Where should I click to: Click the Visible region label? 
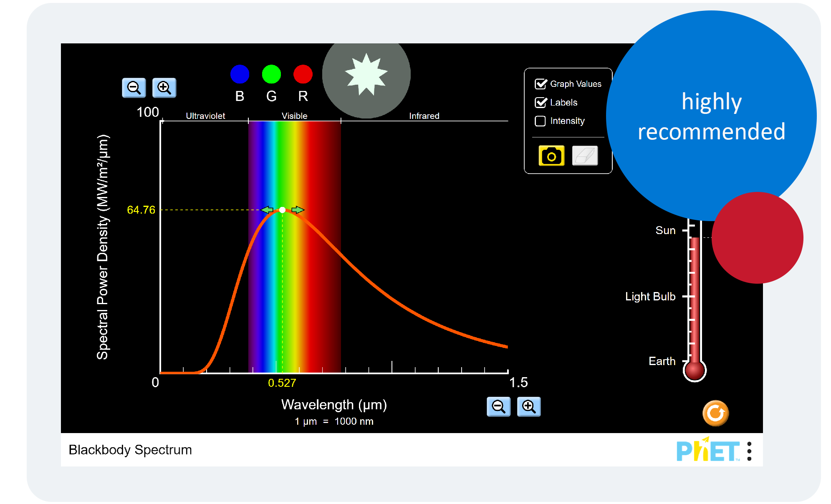click(x=295, y=116)
